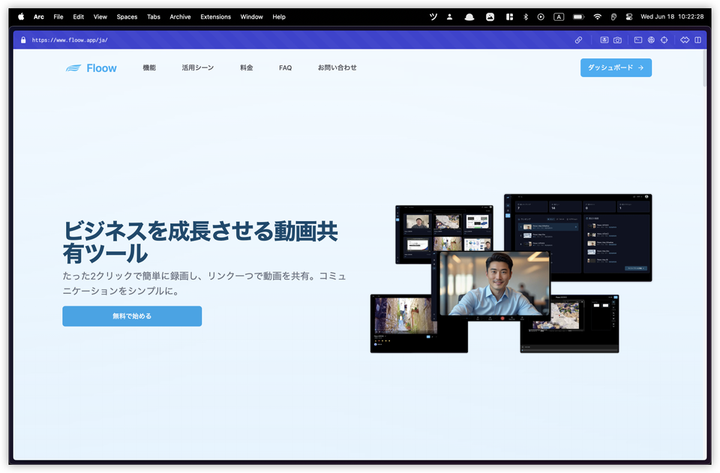Open the 活用シーン nav link

pos(198,68)
